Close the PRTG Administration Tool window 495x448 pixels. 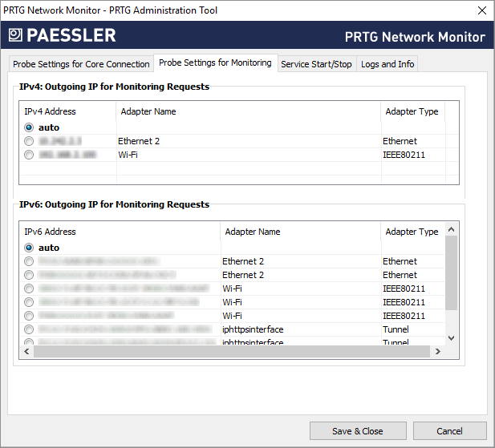[481, 10]
